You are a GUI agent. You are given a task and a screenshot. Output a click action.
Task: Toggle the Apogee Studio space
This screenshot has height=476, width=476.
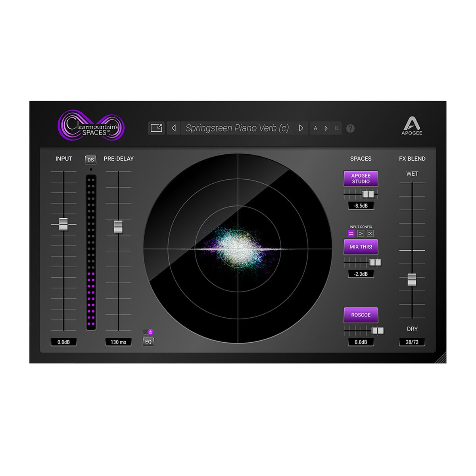point(361,178)
